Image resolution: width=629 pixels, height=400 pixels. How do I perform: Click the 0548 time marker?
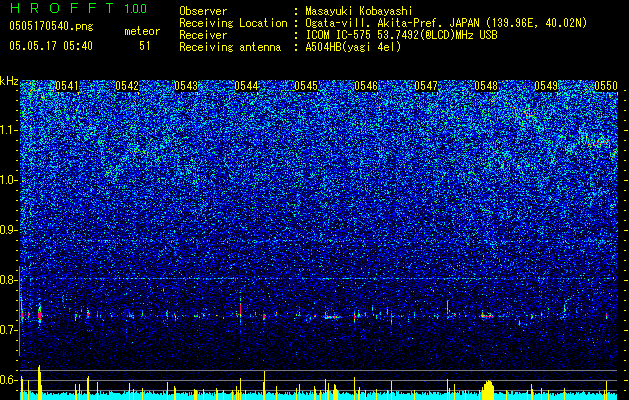click(x=486, y=86)
